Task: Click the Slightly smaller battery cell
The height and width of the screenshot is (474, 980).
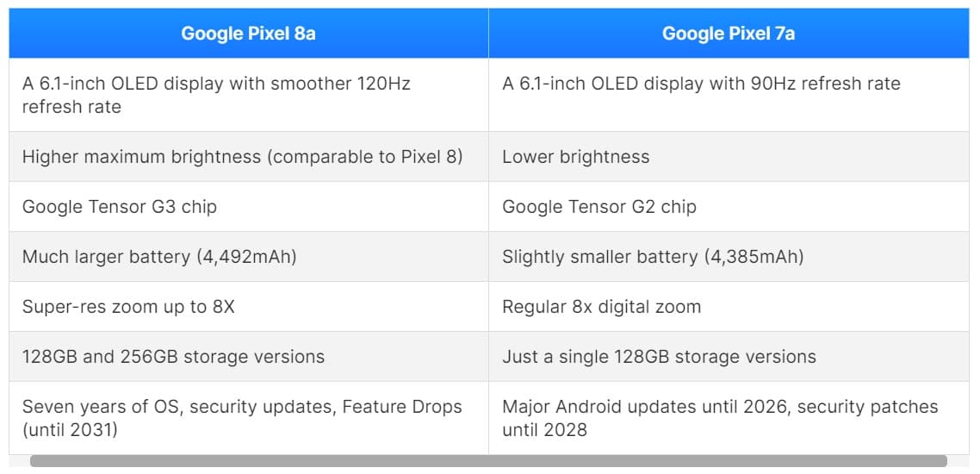Action: point(653,257)
